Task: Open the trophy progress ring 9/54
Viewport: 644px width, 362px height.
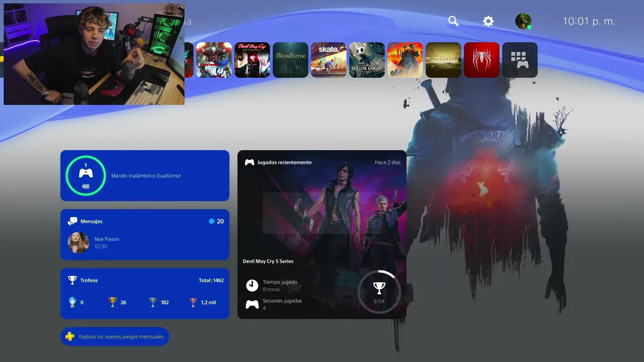Action: click(379, 291)
